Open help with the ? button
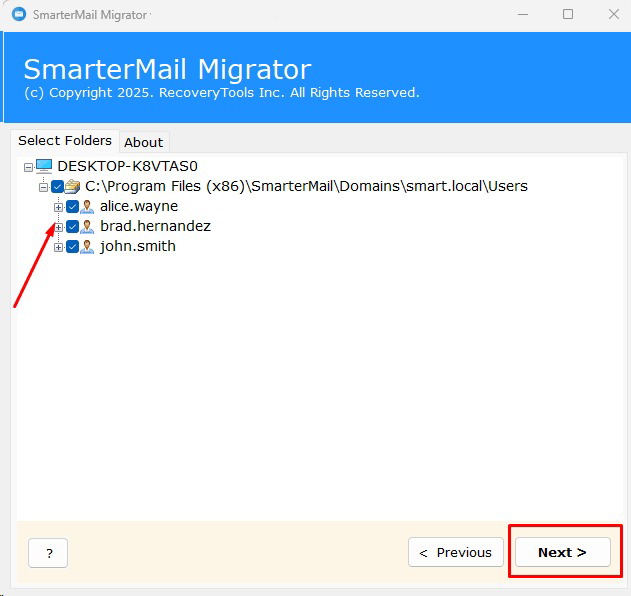Image resolution: width=631 pixels, height=596 pixels. [x=48, y=553]
